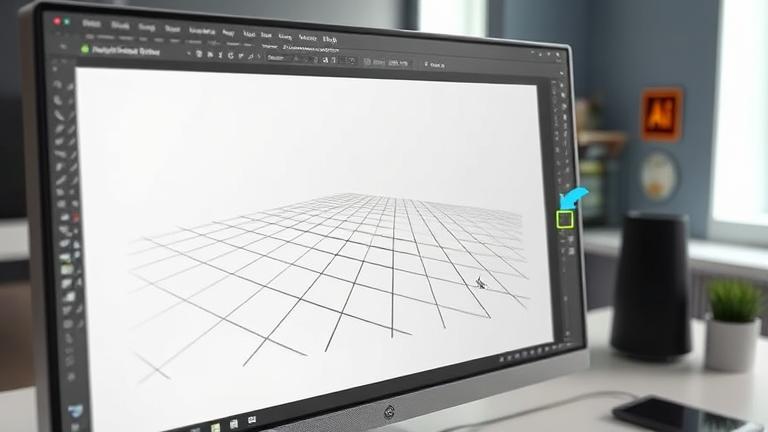The width and height of the screenshot is (768, 432).
Task: Click the right panel icon just below the green box
Action: 566,241
